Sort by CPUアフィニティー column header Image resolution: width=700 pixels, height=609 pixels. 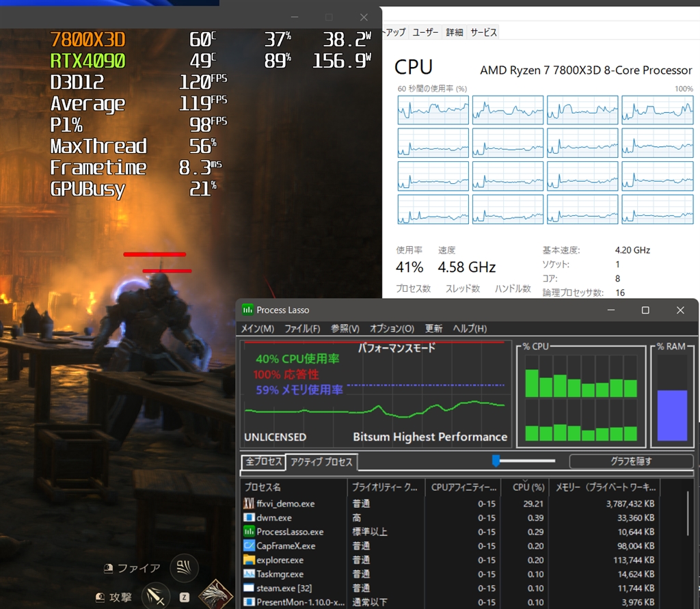(x=463, y=487)
